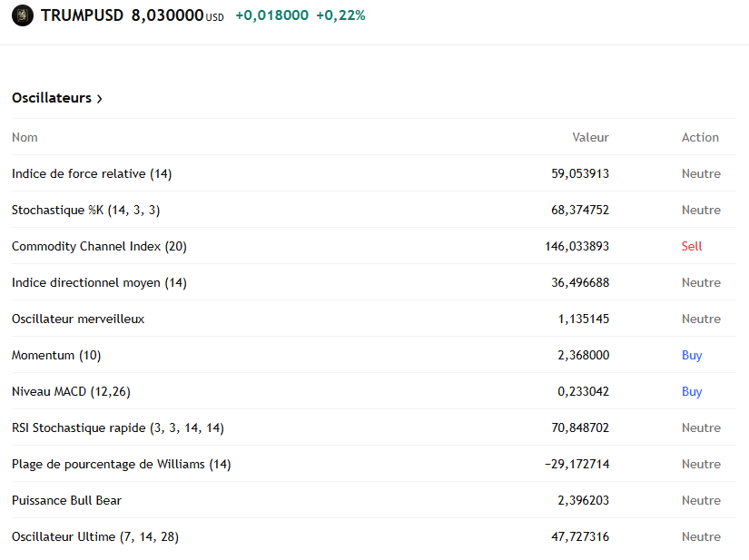Screen dimensions: 749x560
Task: Open Indice directionnel moyen (14)
Action: pyautogui.click(x=98, y=282)
